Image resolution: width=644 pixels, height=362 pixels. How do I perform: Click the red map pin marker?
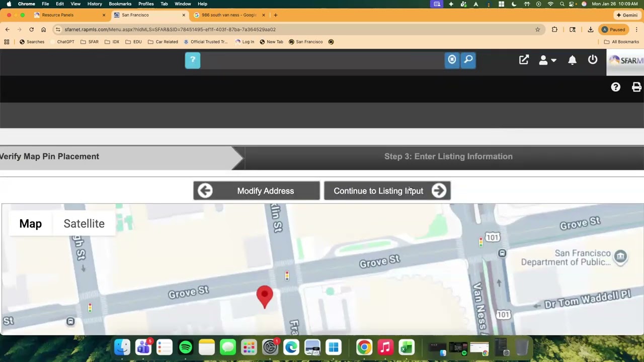(265, 297)
